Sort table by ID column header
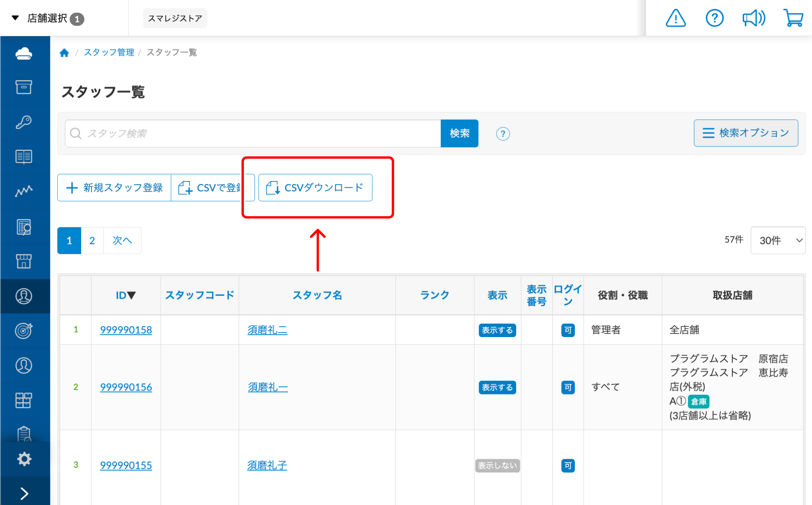 (126, 295)
